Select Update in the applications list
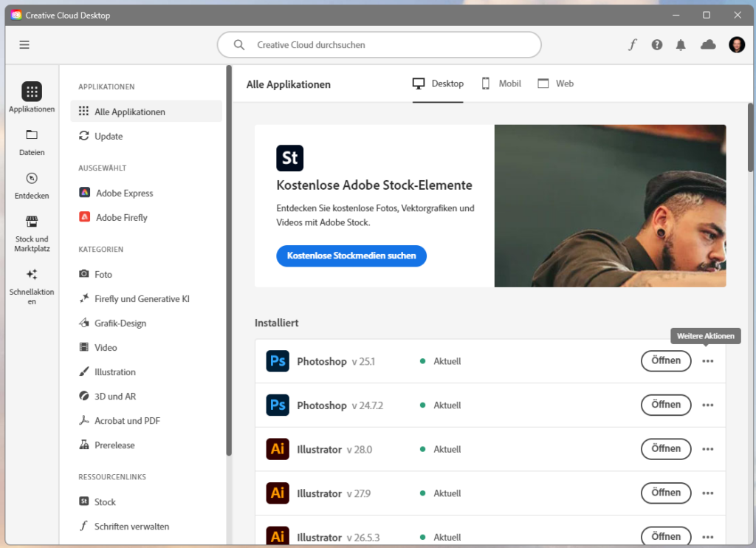This screenshot has height=548, width=756. [109, 137]
